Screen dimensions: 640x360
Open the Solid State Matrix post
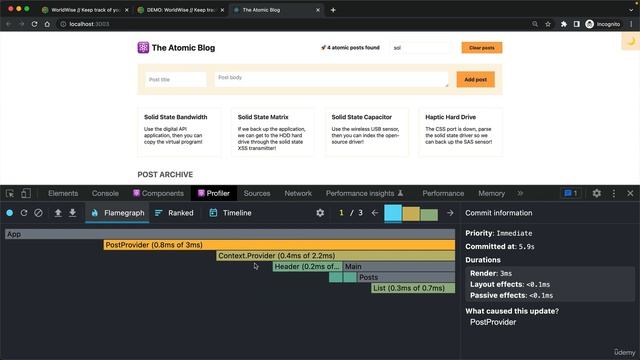point(273,132)
